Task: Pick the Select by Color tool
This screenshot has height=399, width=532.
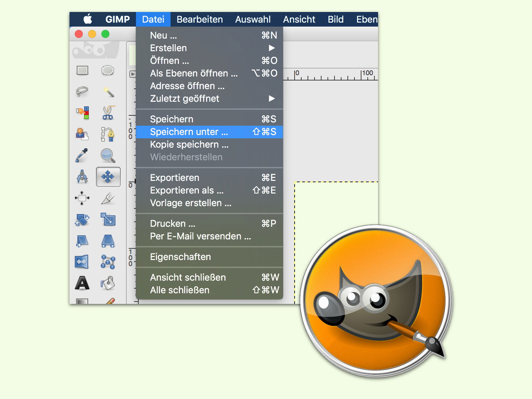Action: 82,113
